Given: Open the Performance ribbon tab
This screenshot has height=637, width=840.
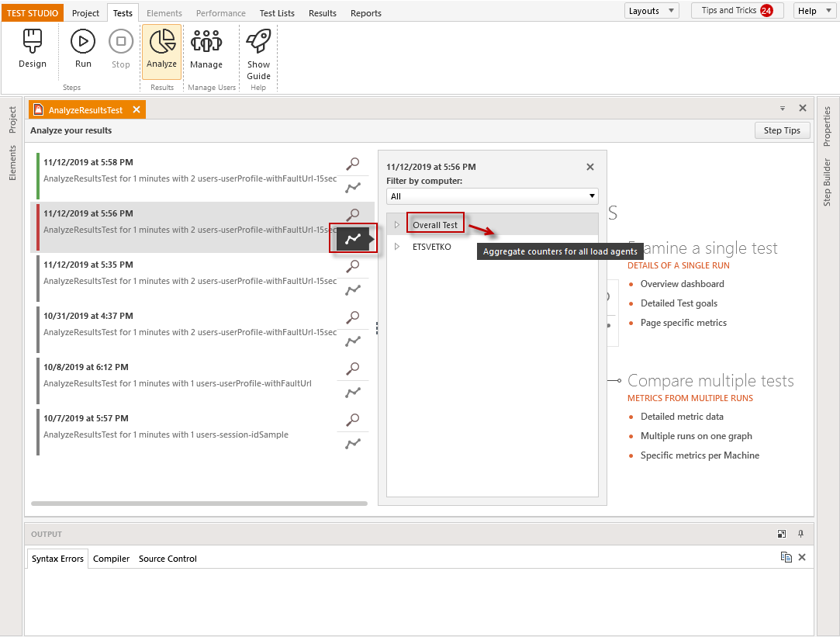Looking at the screenshot, I should pyautogui.click(x=221, y=13).
